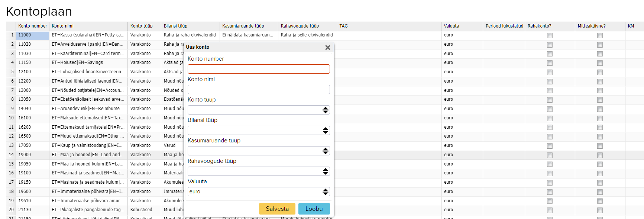Click the Konto number input field
The height and width of the screenshot is (219, 644).
click(259, 69)
